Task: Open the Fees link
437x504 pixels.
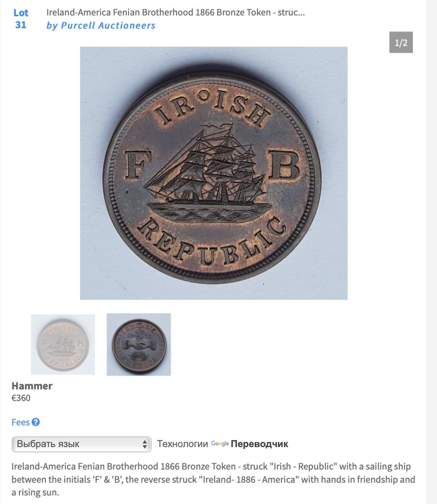Action: click(21, 422)
